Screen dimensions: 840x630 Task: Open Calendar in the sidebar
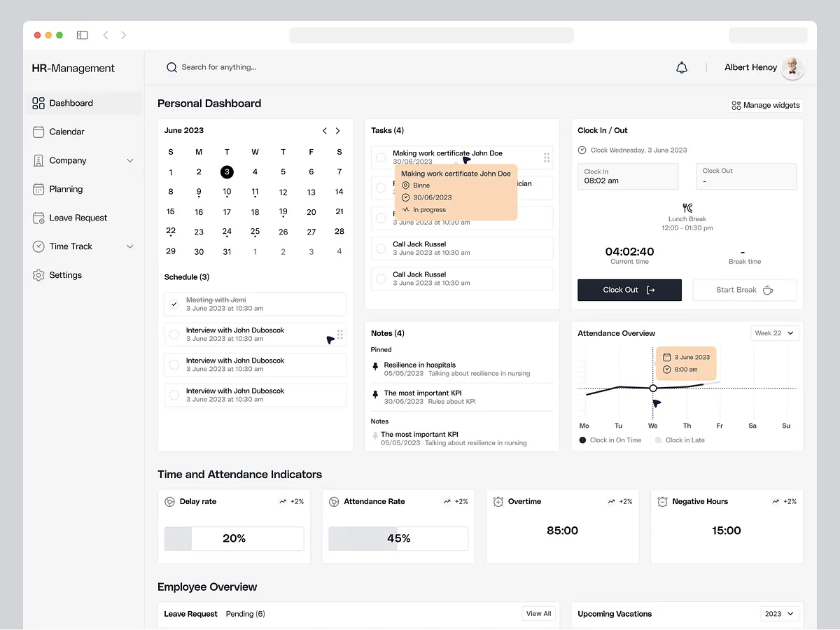click(84, 132)
